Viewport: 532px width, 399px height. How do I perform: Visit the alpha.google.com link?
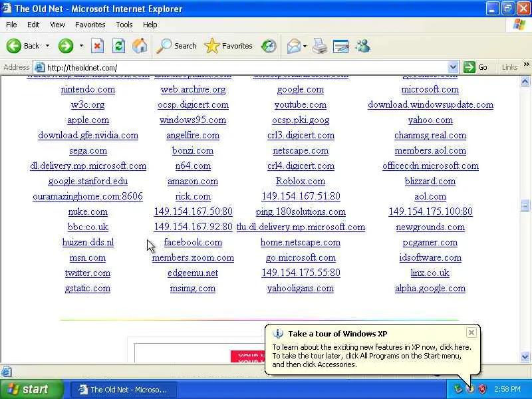click(x=430, y=289)
